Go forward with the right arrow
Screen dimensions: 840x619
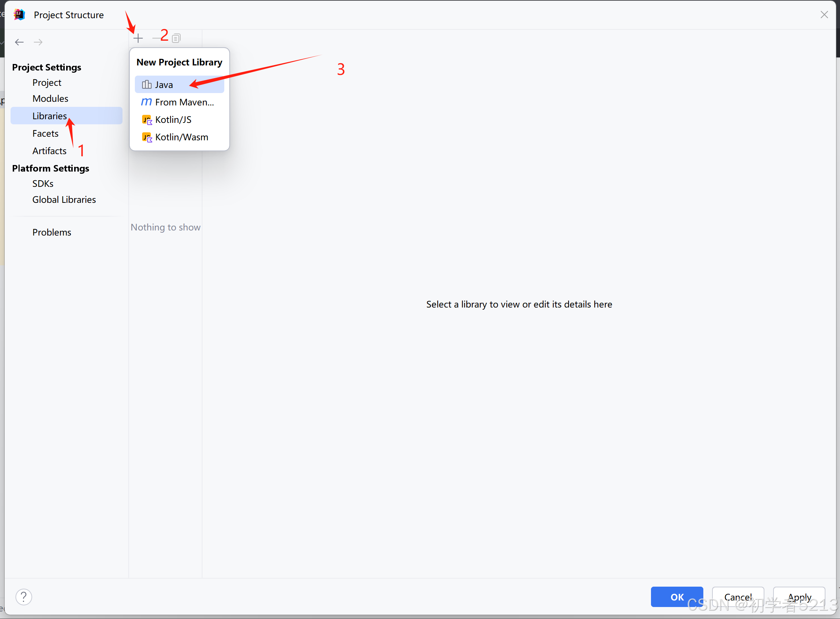[x=38, y=42]
